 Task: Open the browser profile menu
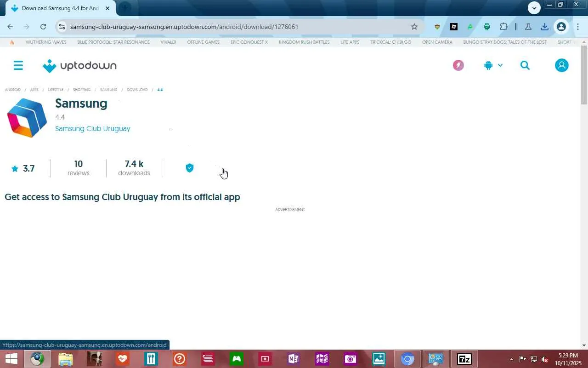pyautogui.click(x=561, y=27)
